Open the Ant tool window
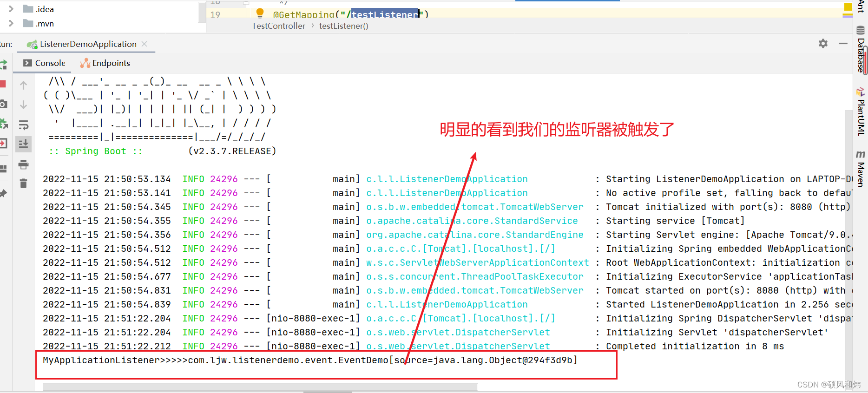Screen dimensions: 868x393 [x=861, y=6]
